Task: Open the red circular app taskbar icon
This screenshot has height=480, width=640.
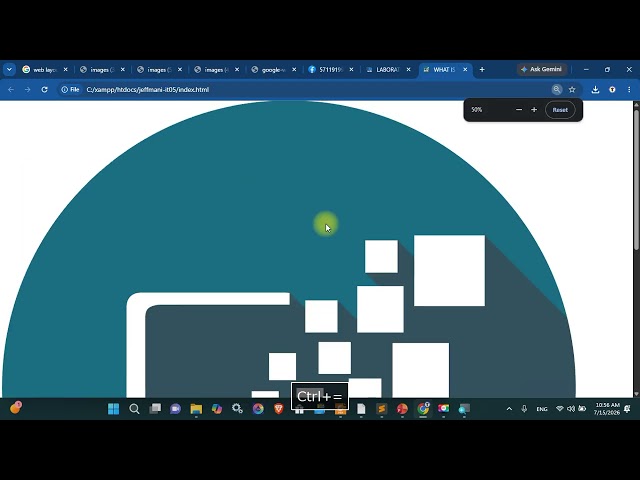Action: pyautogui.click(x=402, y=409)
